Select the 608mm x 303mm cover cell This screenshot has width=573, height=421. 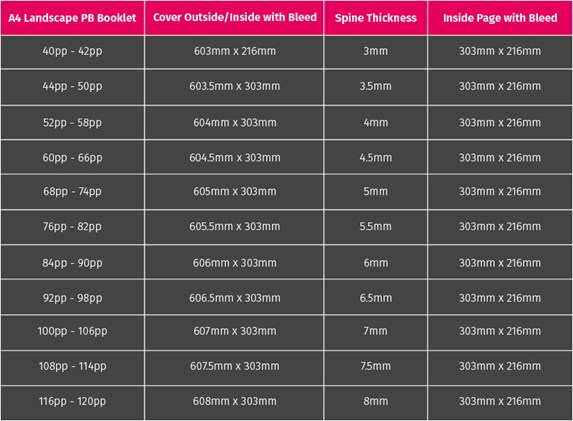235,401
